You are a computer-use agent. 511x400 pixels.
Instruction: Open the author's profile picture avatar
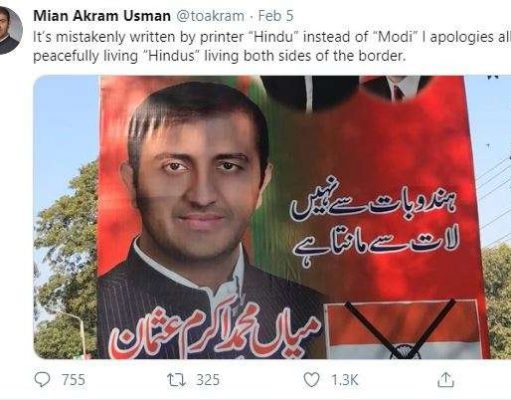click(9, 30)
